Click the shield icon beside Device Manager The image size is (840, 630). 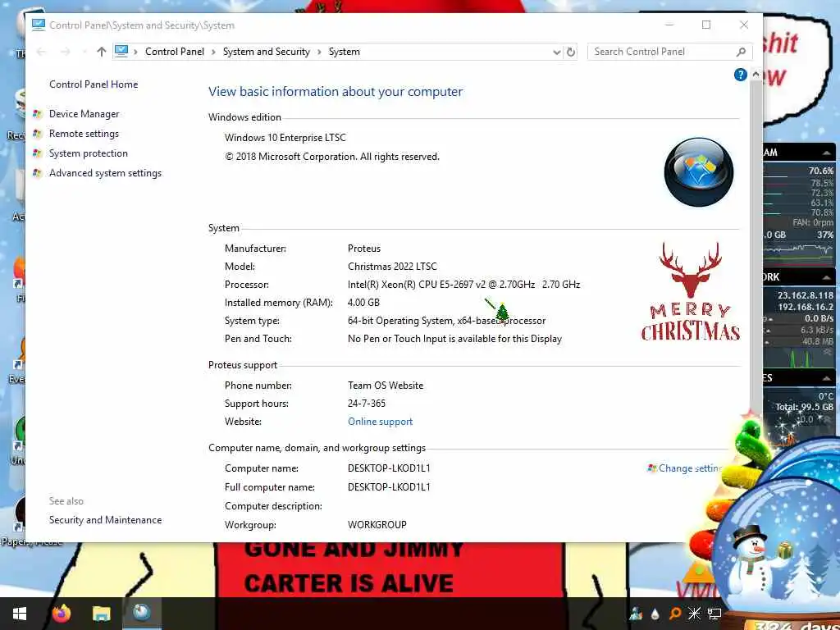(x=38, y=114)
